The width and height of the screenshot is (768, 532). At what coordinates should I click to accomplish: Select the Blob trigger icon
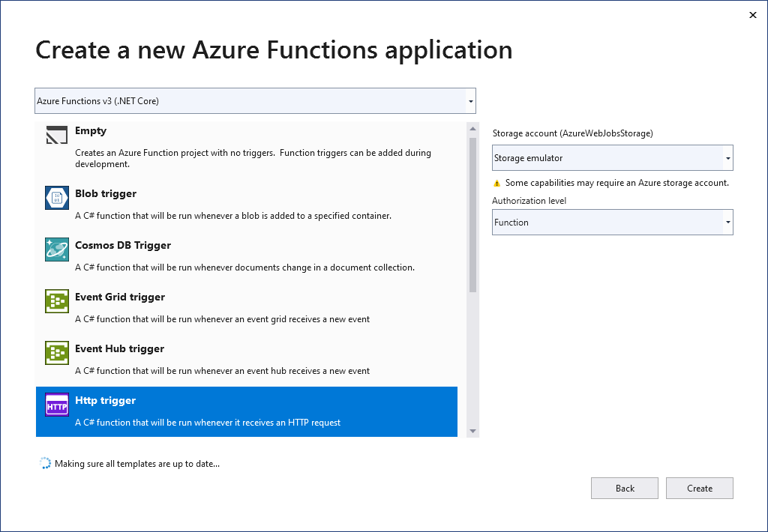point(56,197)
